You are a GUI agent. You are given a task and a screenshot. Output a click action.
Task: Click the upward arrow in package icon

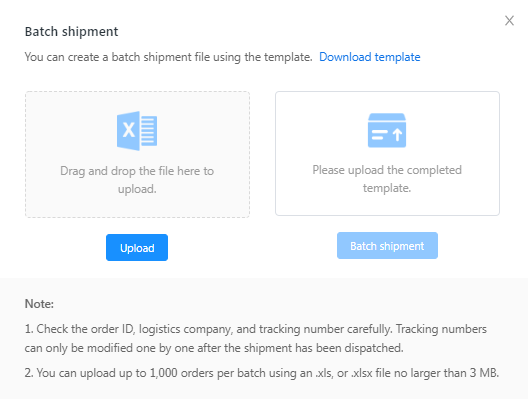(397, 135)
